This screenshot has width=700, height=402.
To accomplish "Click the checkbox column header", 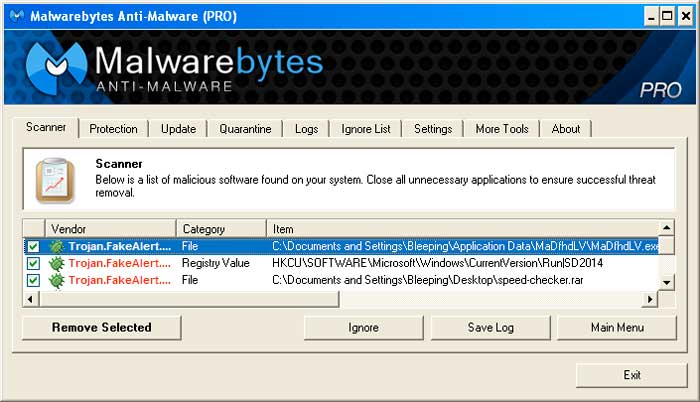I will pyautogui.click(x=34, y=229).
